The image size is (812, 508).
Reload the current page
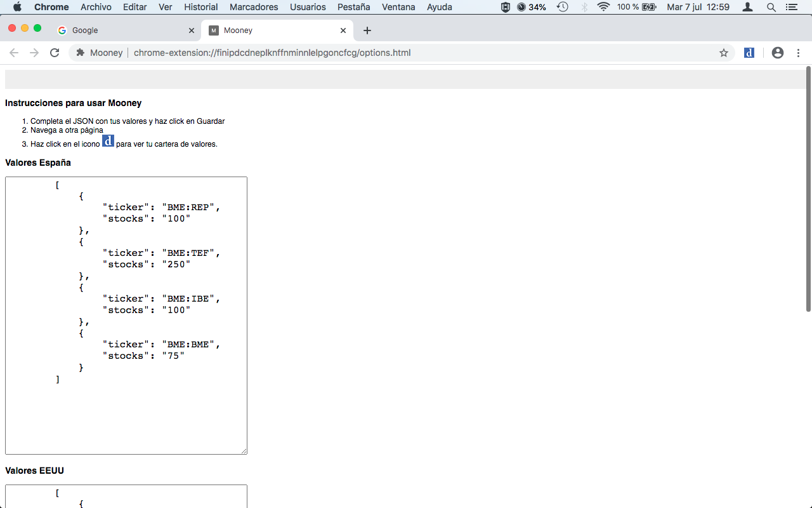point(55,53)
